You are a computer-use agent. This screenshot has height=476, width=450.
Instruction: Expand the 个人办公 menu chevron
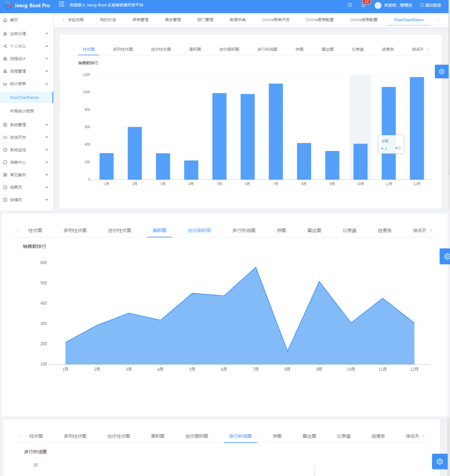click(x=46, y=46)
